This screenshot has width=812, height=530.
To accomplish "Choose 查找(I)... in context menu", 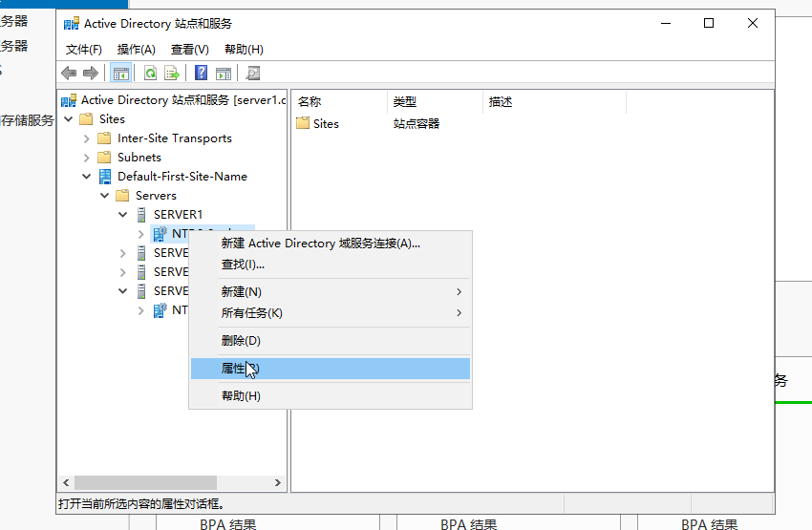I will [x=331, y=265].
